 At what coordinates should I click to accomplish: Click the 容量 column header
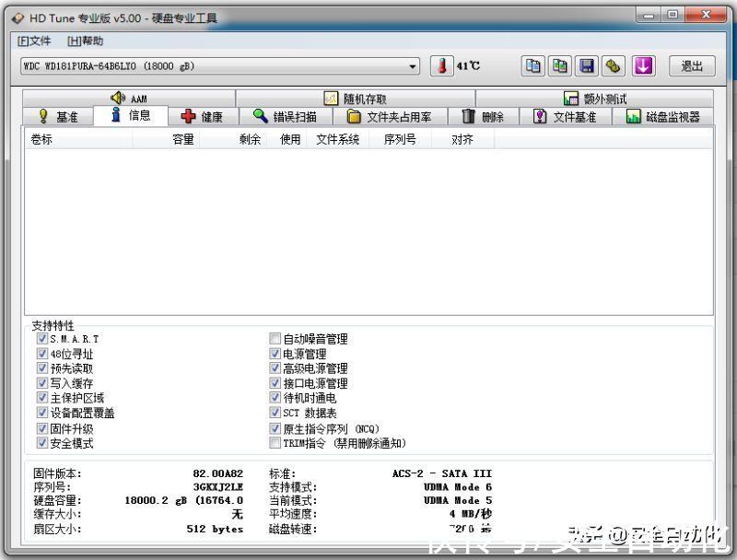click(x=166, y=139)
